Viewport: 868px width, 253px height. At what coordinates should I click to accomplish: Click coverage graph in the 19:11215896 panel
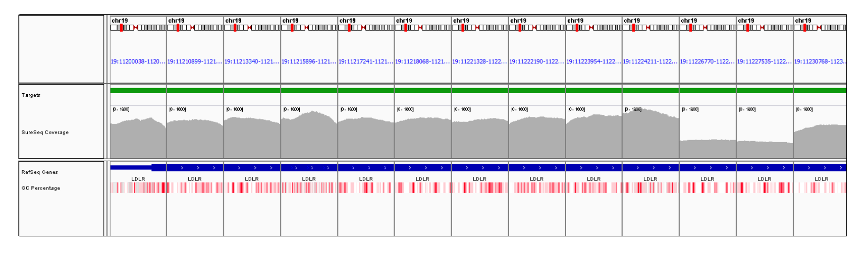(x=309, y=135)
